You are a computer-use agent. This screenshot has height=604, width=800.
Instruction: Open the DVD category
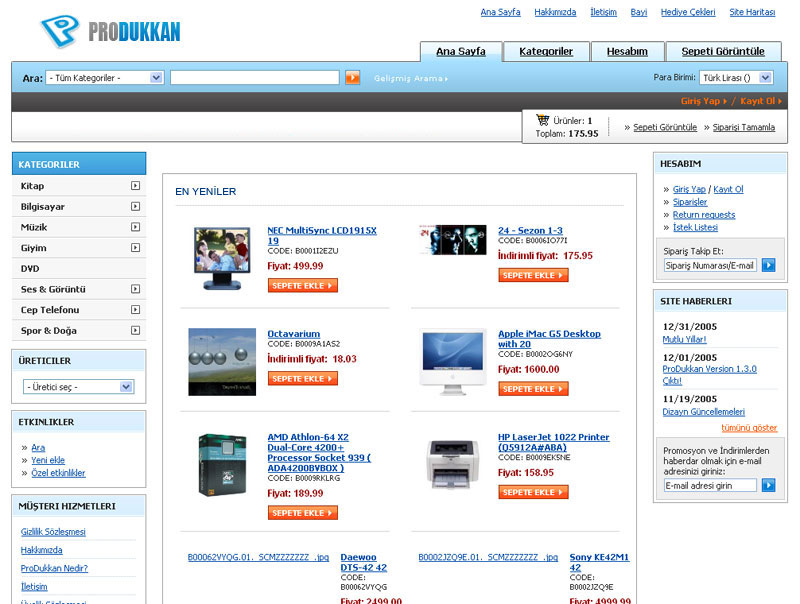point(30,269)
